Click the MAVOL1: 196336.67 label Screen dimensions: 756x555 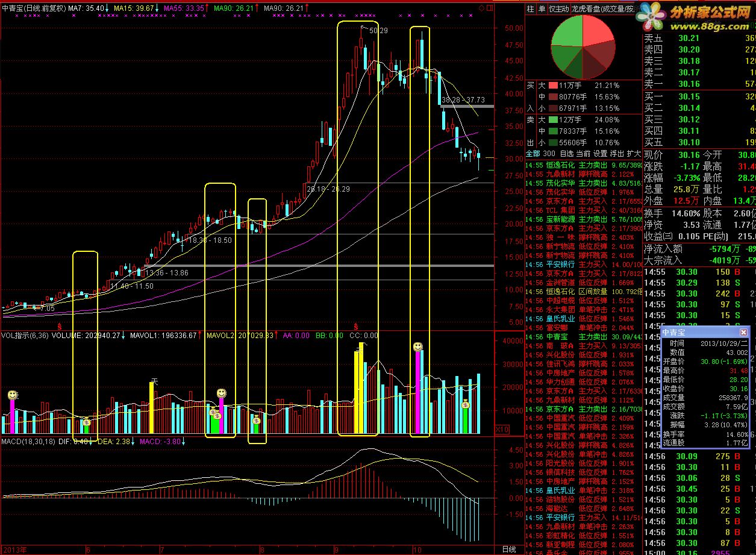pos(163,335)
